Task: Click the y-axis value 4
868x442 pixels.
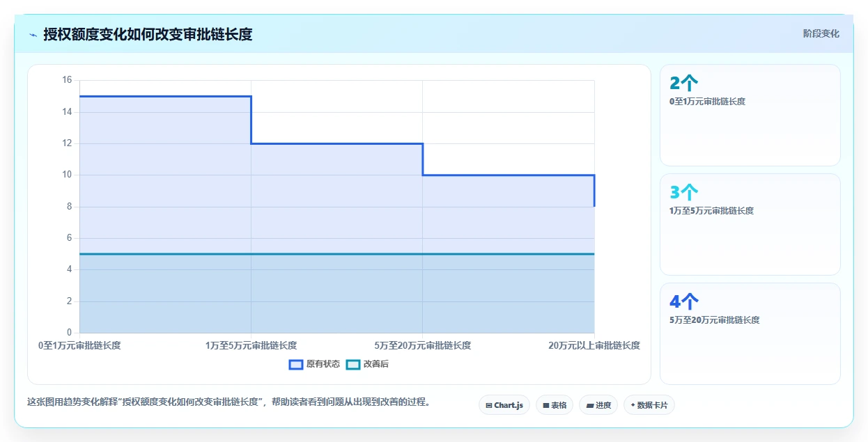Action: pos(69,269)
